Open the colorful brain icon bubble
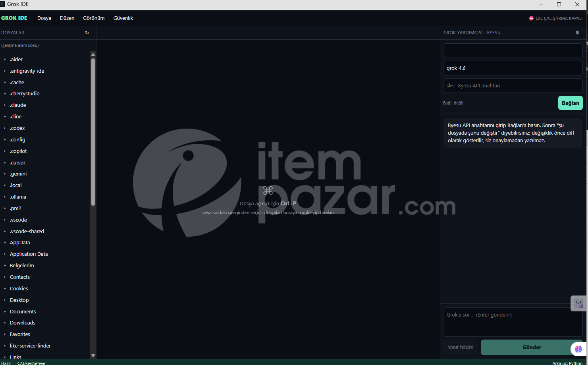Image resolution: width=588 pixels, height=365 pixels. (x=578, y=349)
